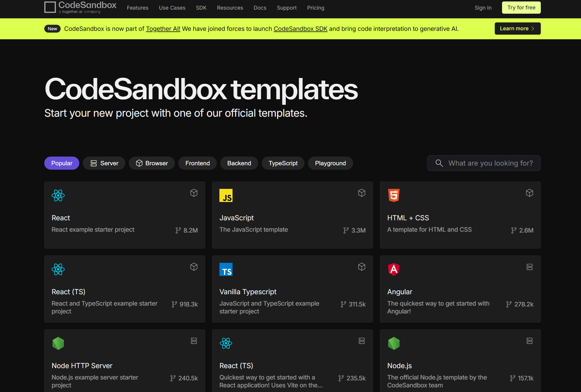Click the React logo on the React card
Image resolution: width=581 pixels, height=392 pixels.
58,195
